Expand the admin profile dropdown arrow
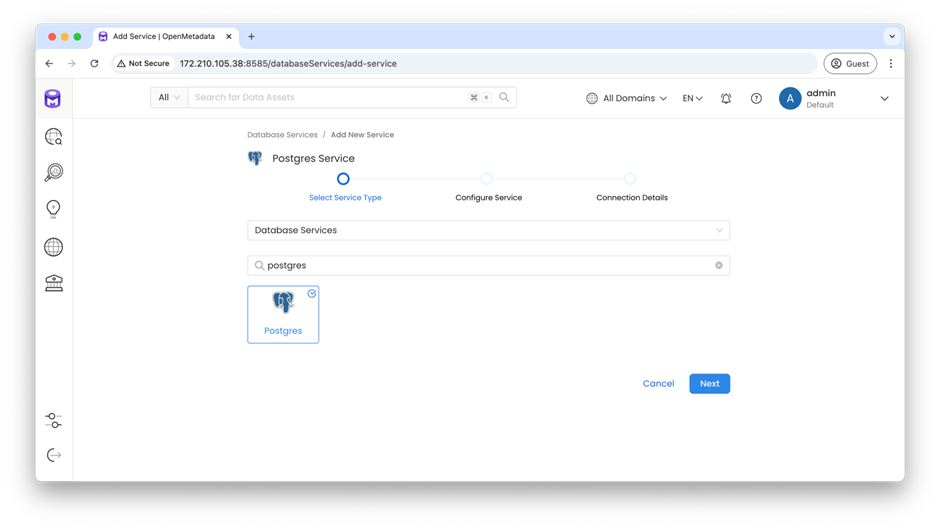Screen dimensions: 940x528 click(884, 98)
